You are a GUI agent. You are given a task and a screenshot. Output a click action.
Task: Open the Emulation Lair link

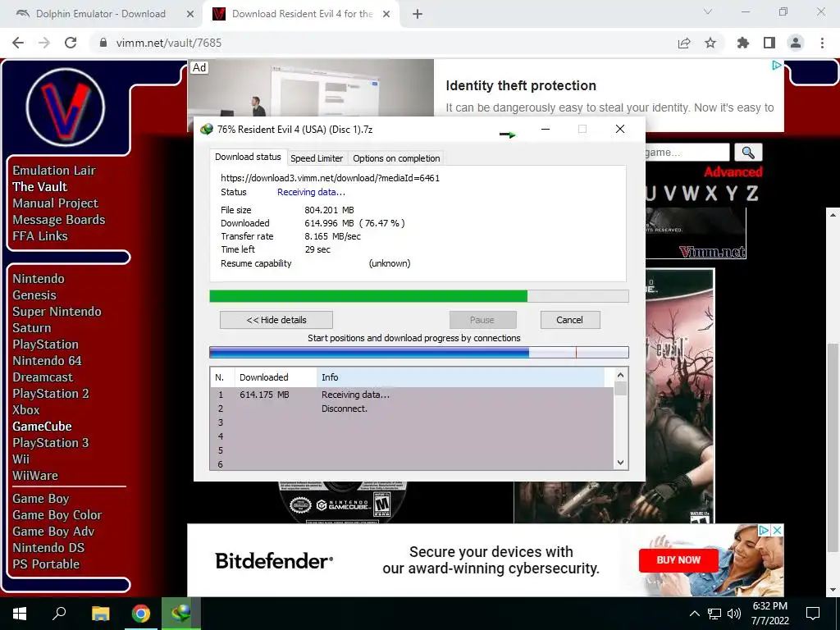(x=54, y=171)
